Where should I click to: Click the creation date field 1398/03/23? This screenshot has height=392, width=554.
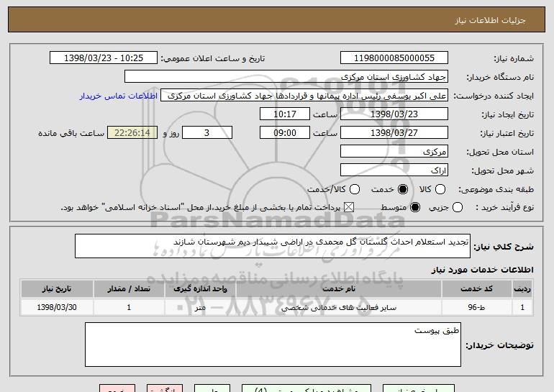click(x=394, y=114)
